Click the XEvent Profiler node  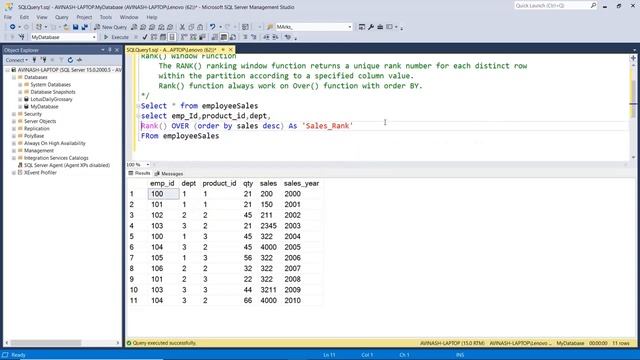click(40, 173)
